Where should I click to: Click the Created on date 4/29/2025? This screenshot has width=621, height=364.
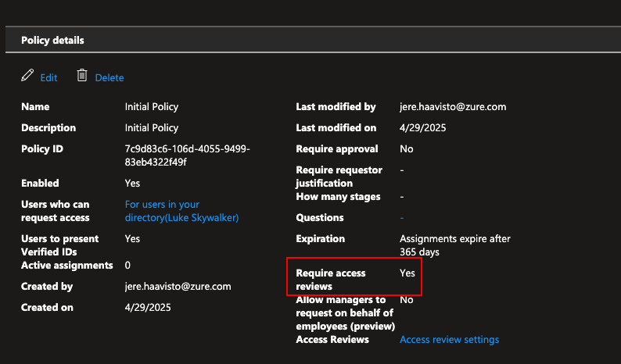click(x=148, y=308)
